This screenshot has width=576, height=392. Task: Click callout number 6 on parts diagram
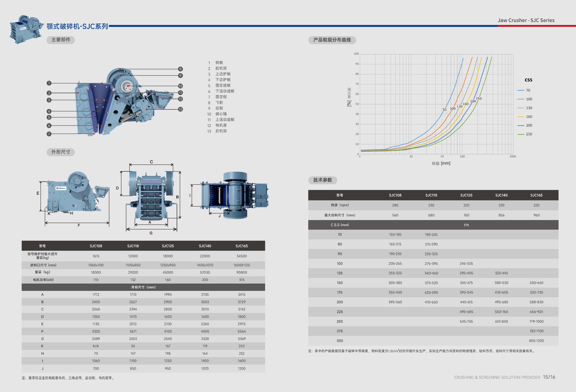(x=49, y=126)
